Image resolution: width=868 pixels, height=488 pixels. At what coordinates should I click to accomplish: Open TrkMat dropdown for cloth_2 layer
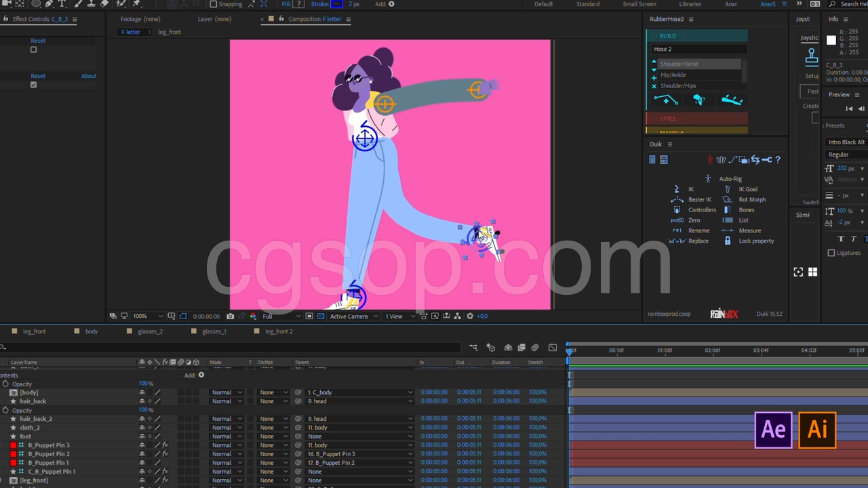coord(275,428)
